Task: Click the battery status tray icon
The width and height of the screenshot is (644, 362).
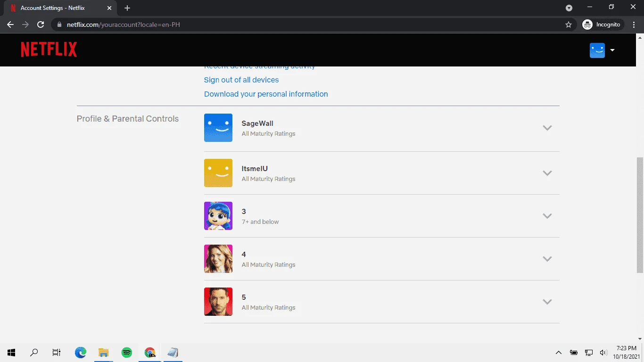Action: [574, 353]
